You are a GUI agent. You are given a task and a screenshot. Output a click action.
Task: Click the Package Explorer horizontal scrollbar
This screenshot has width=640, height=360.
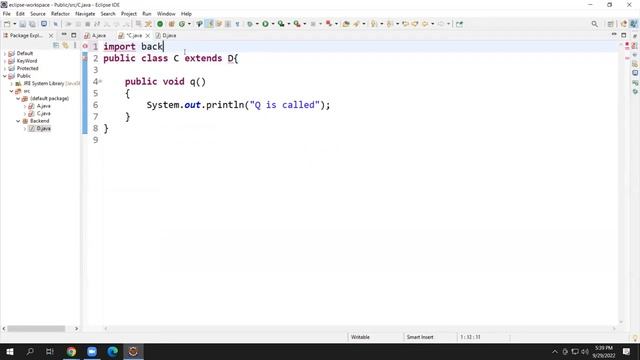point(36,329)
